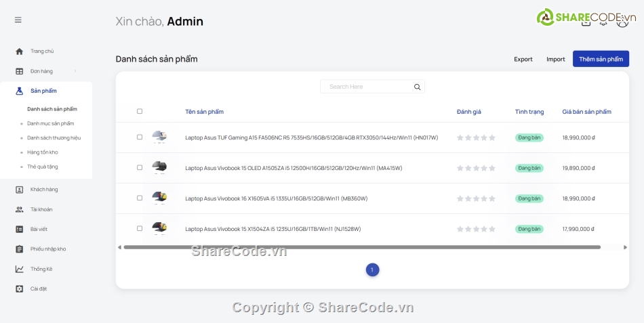Image resolution: width=644 pixels, height=323 pixels.
Task: Open Laptop Asus Vivobook 16 X1605VA name
Action: tap(277, 198)
